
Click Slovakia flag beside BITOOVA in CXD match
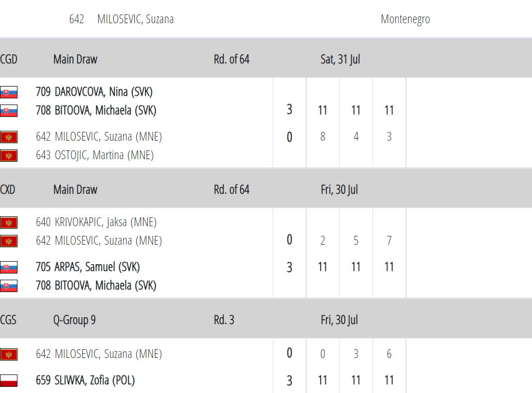[9, 285]
